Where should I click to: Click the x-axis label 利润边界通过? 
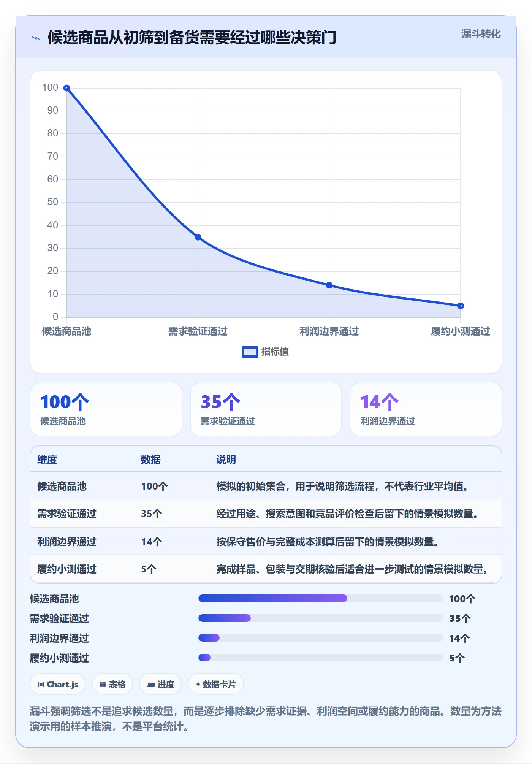[x=329, y=331]
